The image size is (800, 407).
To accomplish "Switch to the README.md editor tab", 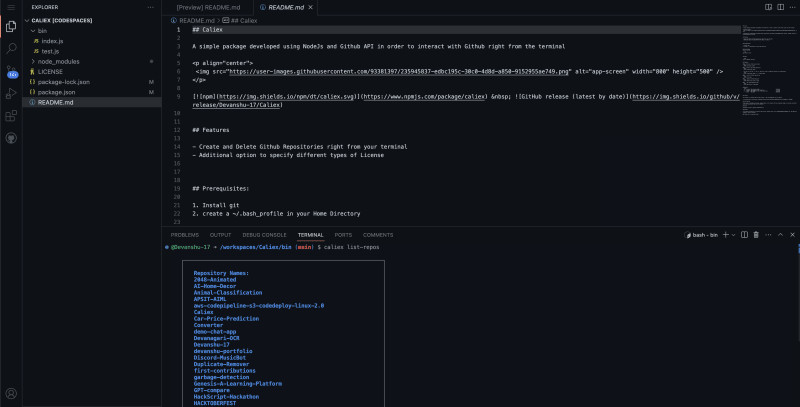I will [x=286, y=7].
